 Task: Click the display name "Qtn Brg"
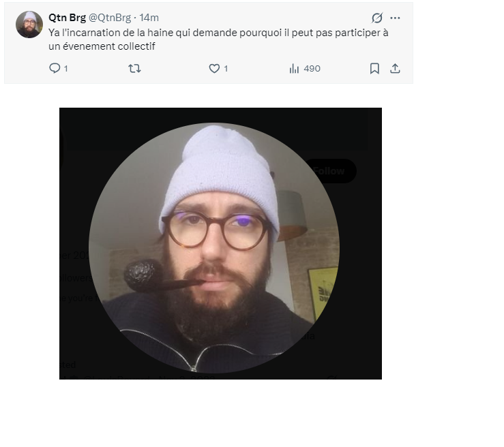(67, 18)
